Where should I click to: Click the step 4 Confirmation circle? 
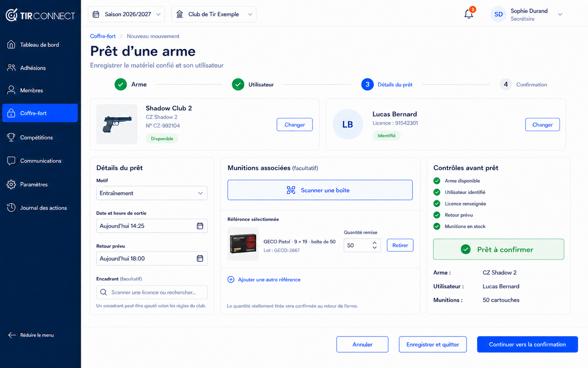[x=506, y=85]
